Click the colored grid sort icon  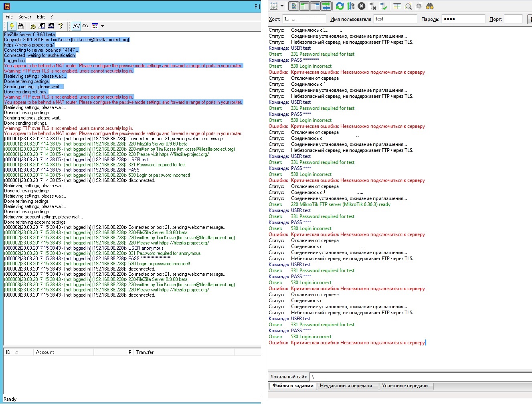click(95, 26)
